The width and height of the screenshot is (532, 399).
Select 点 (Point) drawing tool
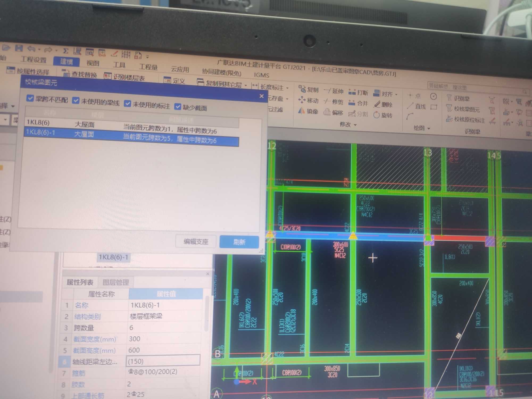click(415, 96)
